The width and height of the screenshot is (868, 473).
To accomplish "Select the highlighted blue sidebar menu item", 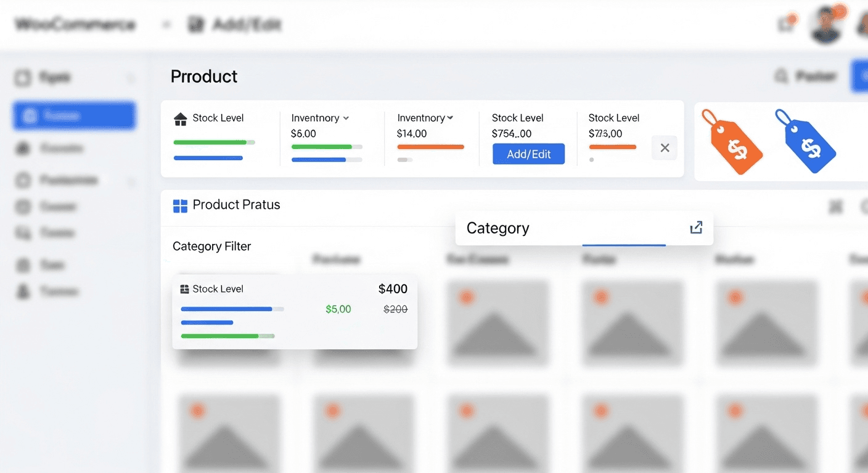I will (x=74, y=116).
